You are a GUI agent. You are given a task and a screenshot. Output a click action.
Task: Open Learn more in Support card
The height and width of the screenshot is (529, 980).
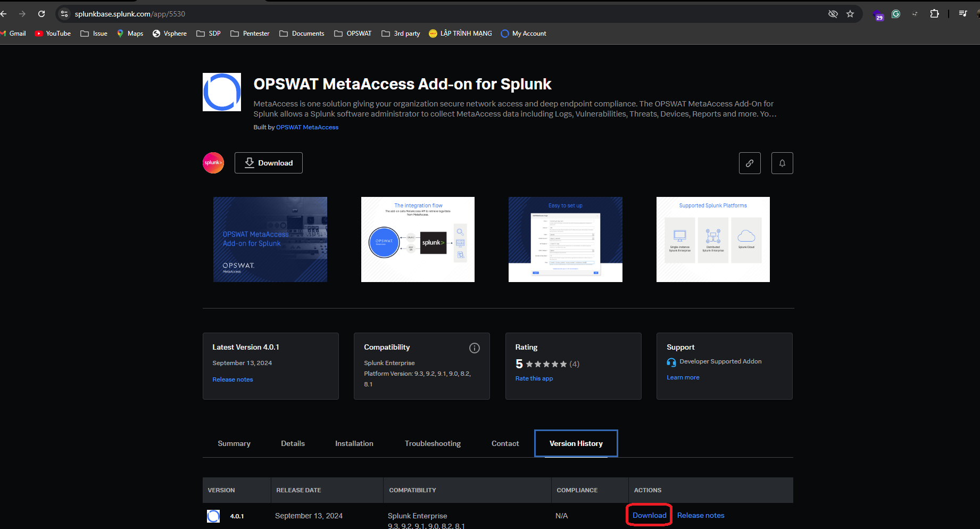683,377
